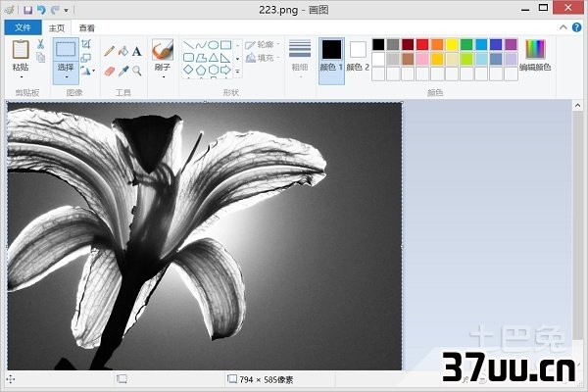Viewport: 588px width, 392px height.
Task: Click the 粘贴 paste clipboard icon
Action: click(21, 49)
